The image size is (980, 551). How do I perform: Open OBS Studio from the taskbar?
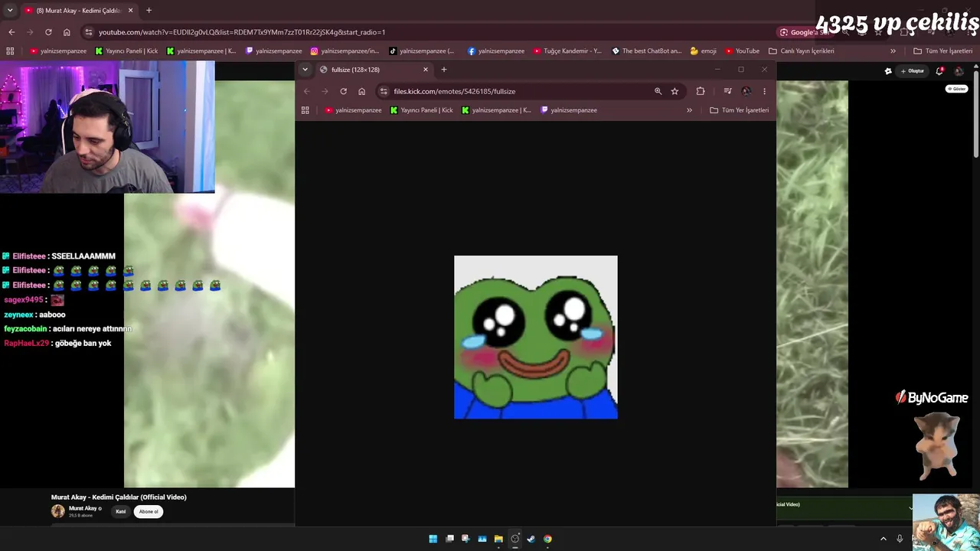(x=514, y=539)
